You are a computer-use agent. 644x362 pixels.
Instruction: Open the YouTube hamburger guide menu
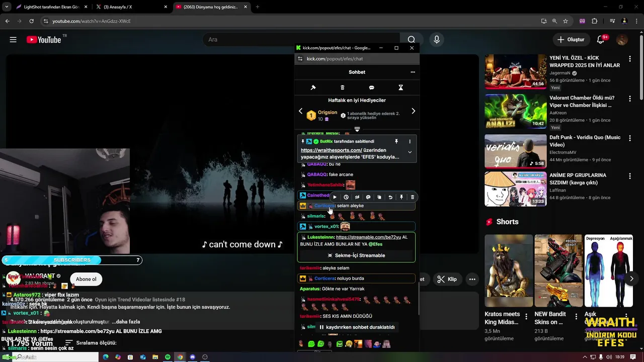click(13, 40)
